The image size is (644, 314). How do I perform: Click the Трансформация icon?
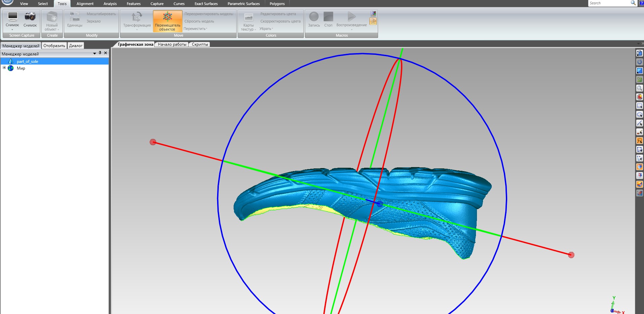click(137, 17)
